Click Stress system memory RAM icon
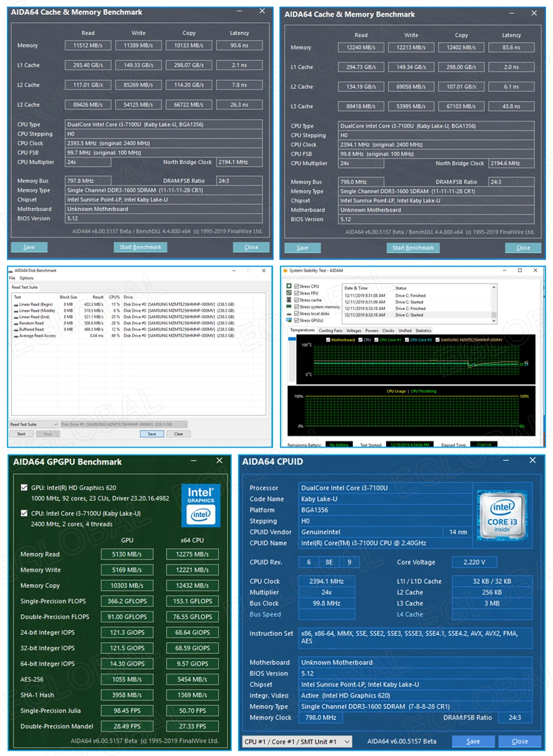This screenshot has width=553, height=756. (289, 307)
